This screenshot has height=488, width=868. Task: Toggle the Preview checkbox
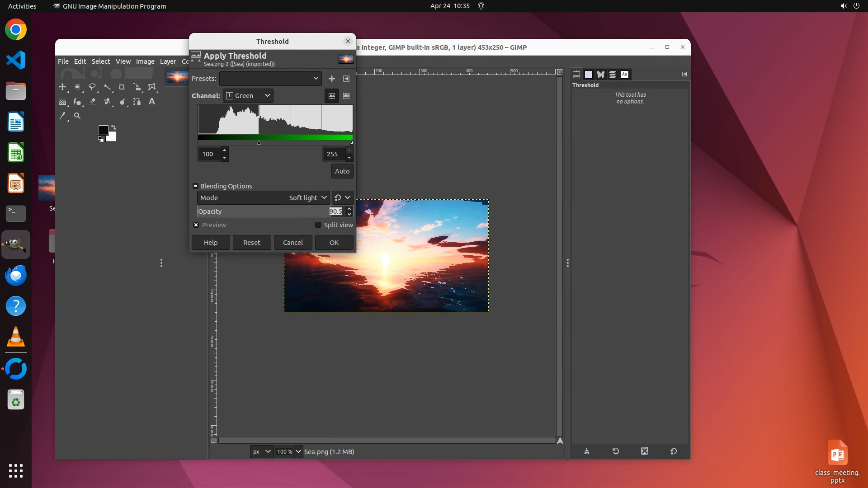[x=196, y=225]
